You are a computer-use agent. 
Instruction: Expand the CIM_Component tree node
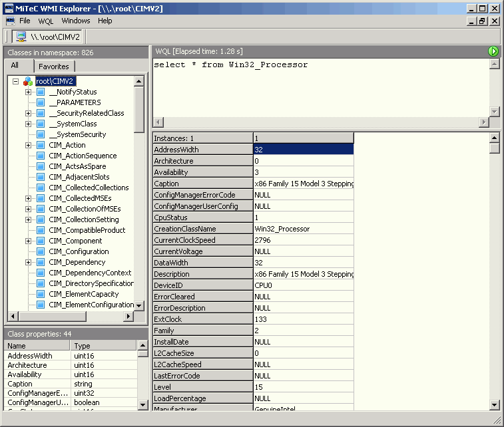click(28, 241)
